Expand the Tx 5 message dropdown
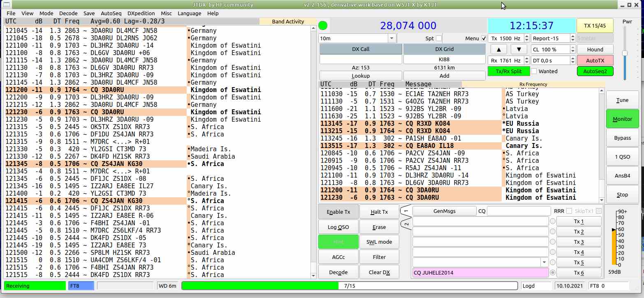Image resolution: width=644 pixels, height=298 pixels. (544, 262)
